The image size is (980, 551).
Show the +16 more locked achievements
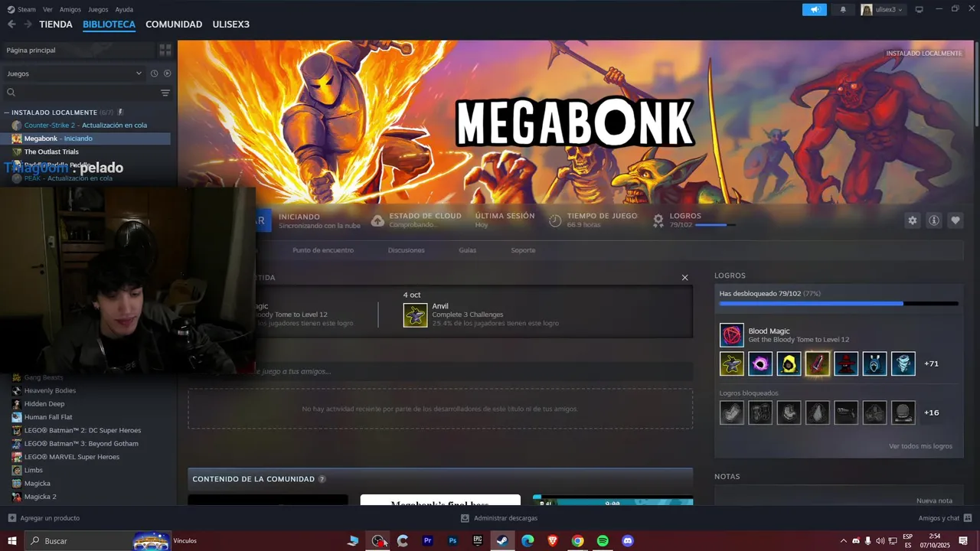pyautogui.click(x=931, y=412)
